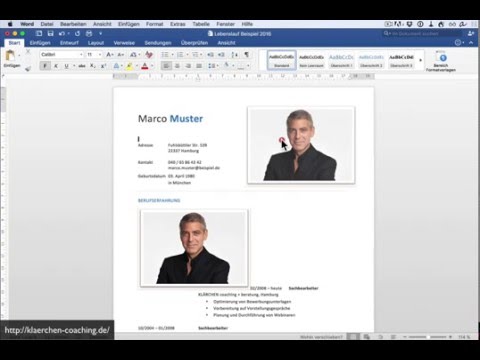Expand the styles gallery arrow

point(420,60)
